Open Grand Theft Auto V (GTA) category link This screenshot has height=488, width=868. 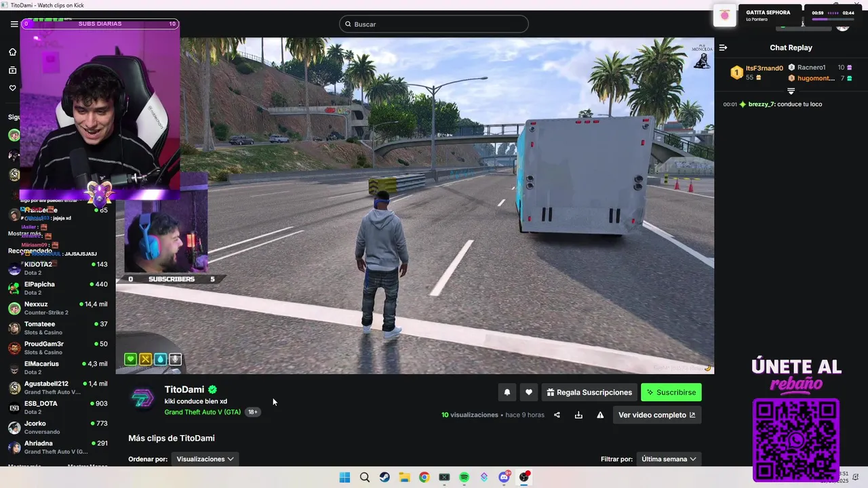203,412
